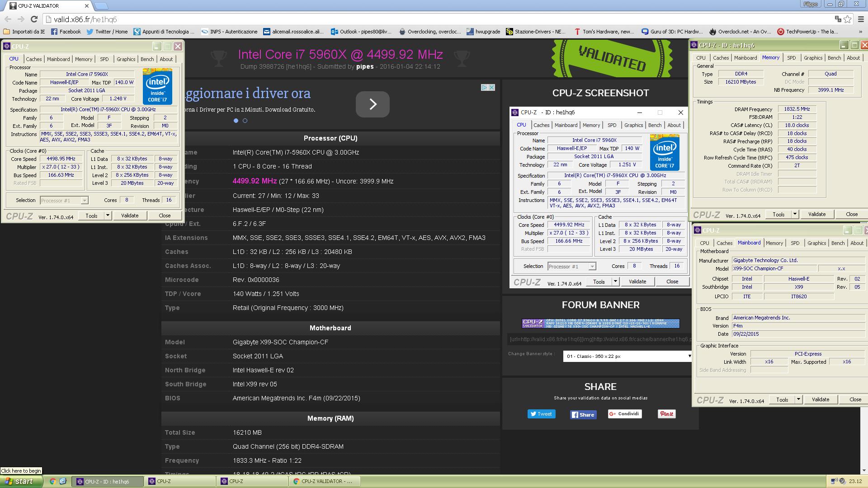Image resolution: width=868 pixels, height=488 pixels.
Task: Open the Stazione-Drivers bookmark
Action: click(x=536, y=32)
